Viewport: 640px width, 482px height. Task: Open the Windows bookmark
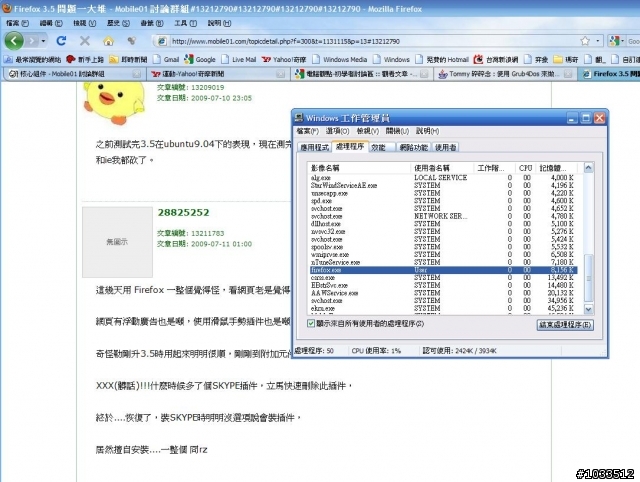(391, 60)
